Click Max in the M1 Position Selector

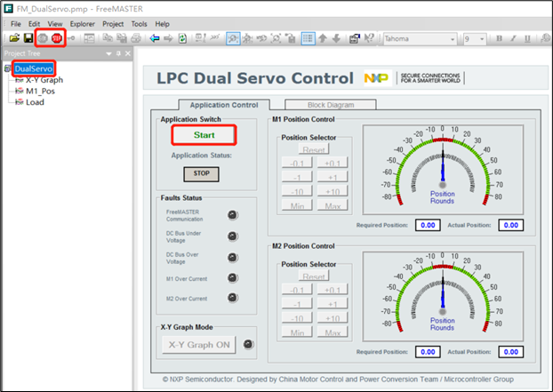333,205
